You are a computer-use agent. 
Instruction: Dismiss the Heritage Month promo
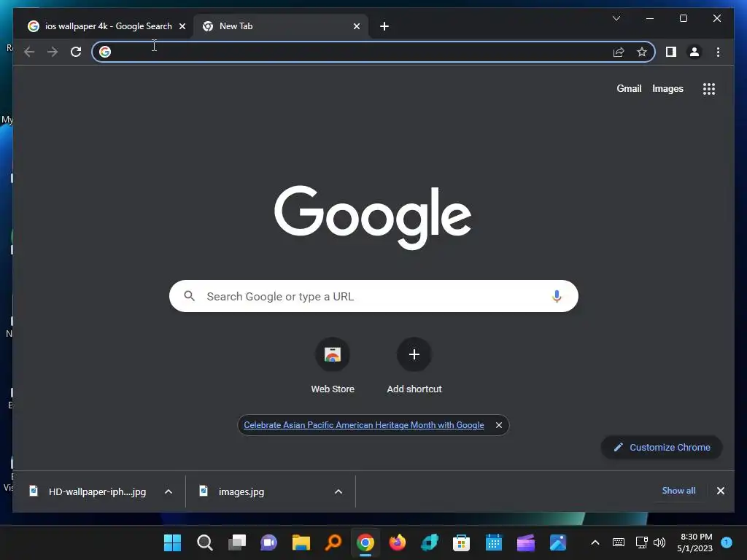499,425
